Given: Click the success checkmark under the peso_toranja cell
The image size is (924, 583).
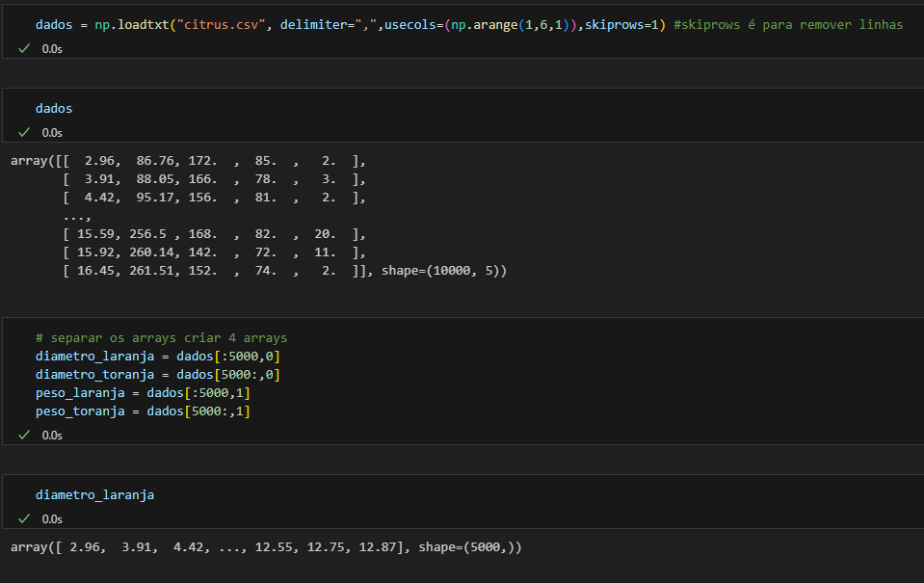Looking at the screenshot, I should (x=24, y=435).
